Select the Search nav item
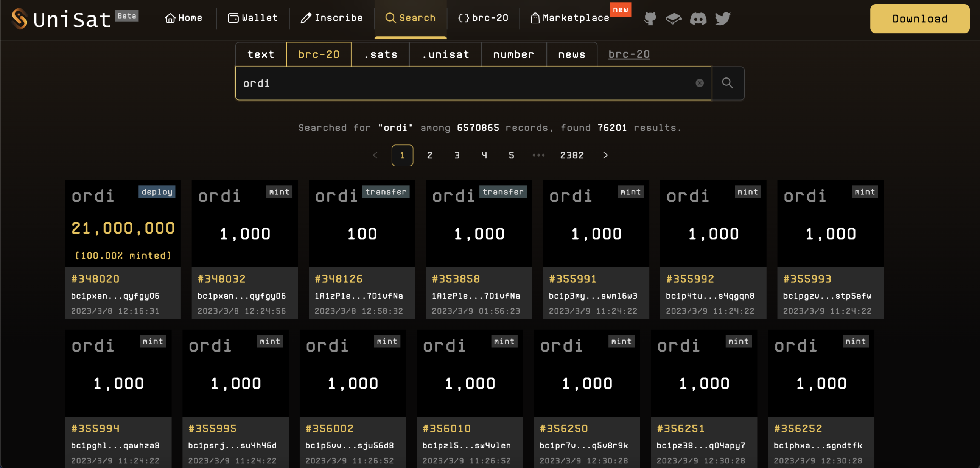980x468 pixels. [x=410, y=18]
